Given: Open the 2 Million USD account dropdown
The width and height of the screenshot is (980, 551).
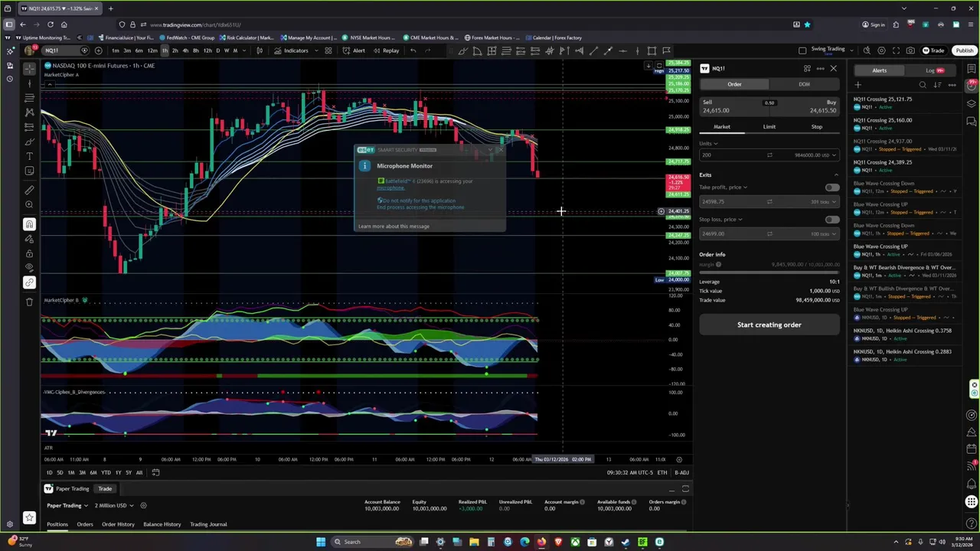Looking at the screenshot, I should click(x=114, y=505).
